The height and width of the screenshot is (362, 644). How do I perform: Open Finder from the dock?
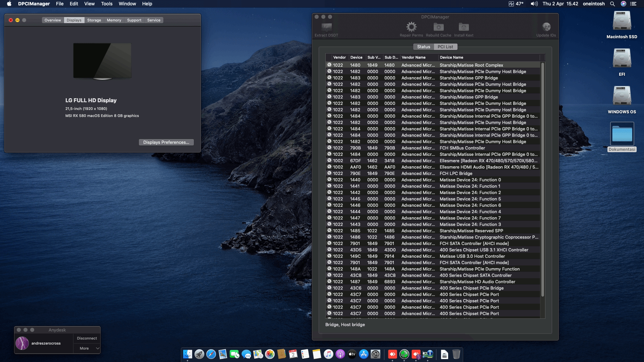point(187,354)
